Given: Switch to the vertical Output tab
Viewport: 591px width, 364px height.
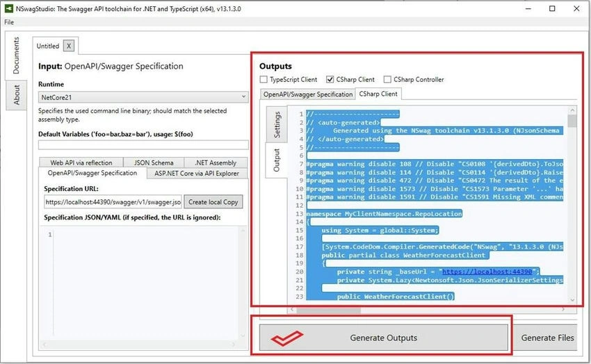Looking at the screenshot, I should pos(277,160).
